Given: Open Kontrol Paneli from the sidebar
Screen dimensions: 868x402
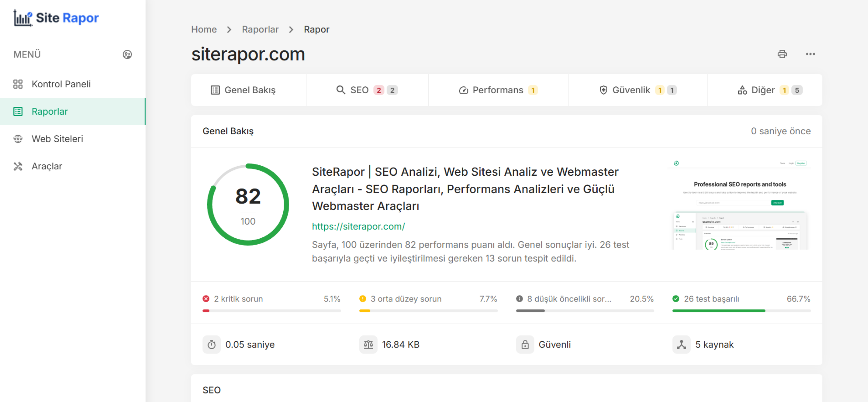Looking at the screenshot, I should pos(72,84).
